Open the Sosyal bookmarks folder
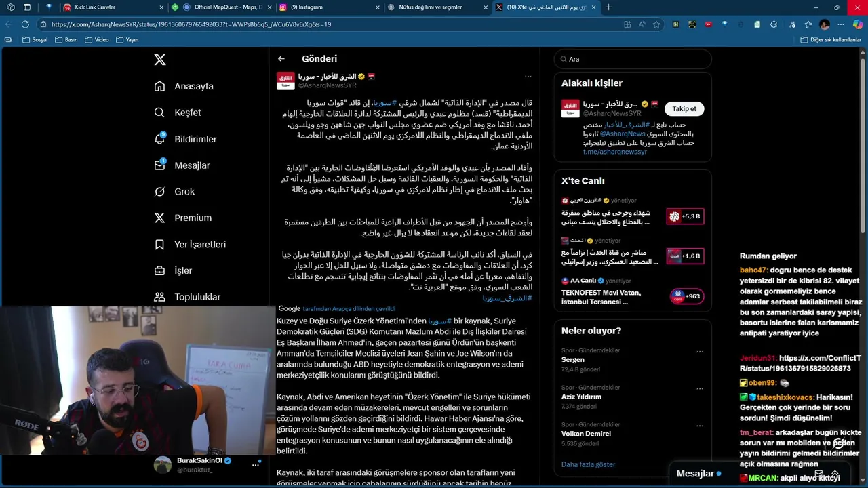The image size is (868, 488). click(x=35, y=40)
